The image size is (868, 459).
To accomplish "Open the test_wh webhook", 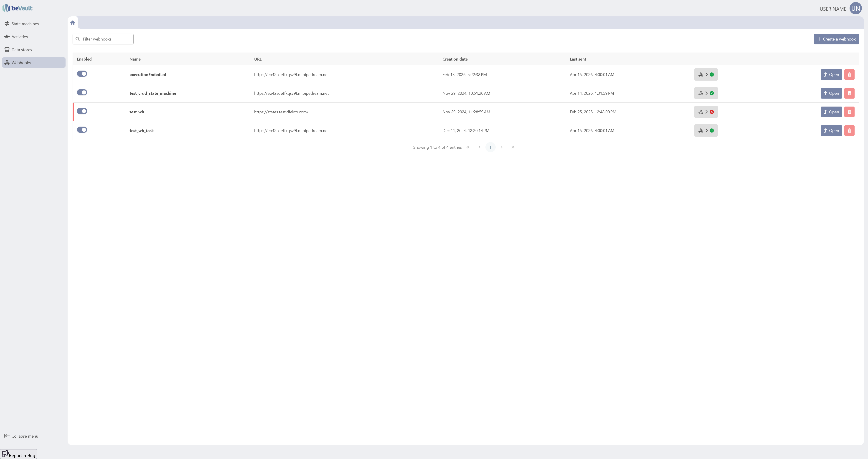I will (831, 112).
